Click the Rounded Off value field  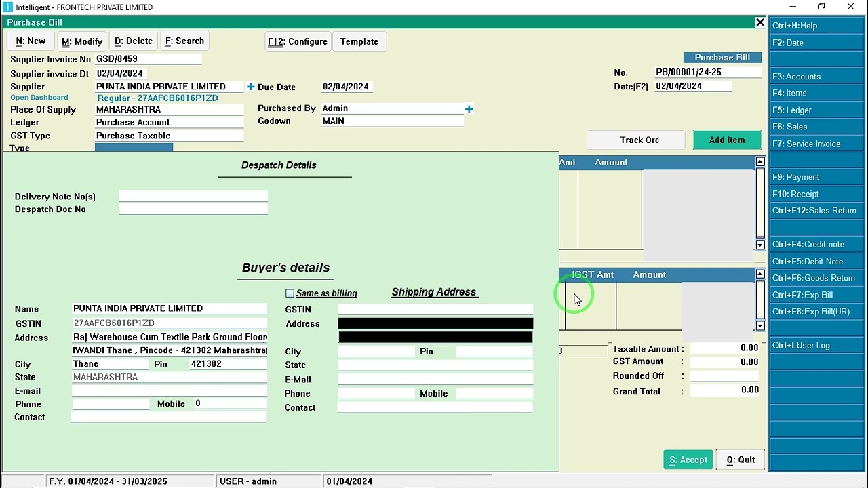pyautogui.click(x=725, y=376)
